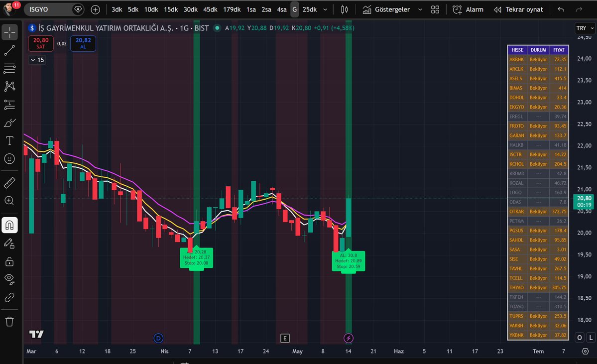Click the 20,80 SAT sell button

coord(41,43)
